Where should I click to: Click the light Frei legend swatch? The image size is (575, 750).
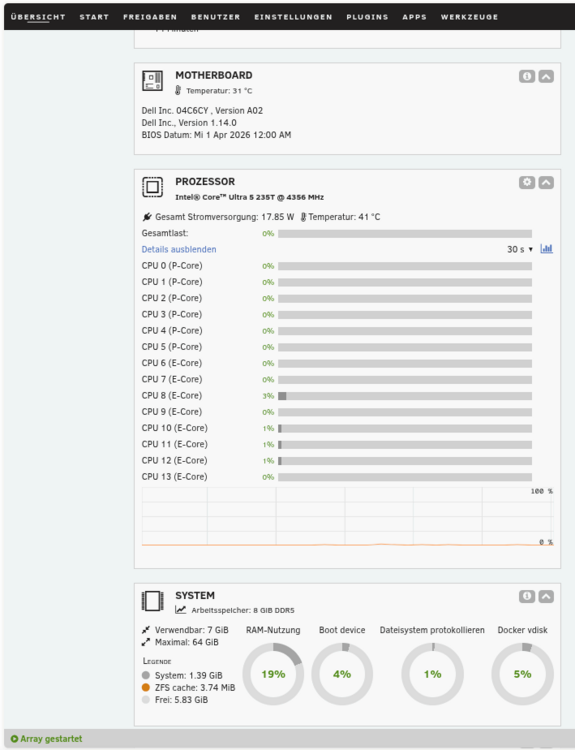click(146, 700)
